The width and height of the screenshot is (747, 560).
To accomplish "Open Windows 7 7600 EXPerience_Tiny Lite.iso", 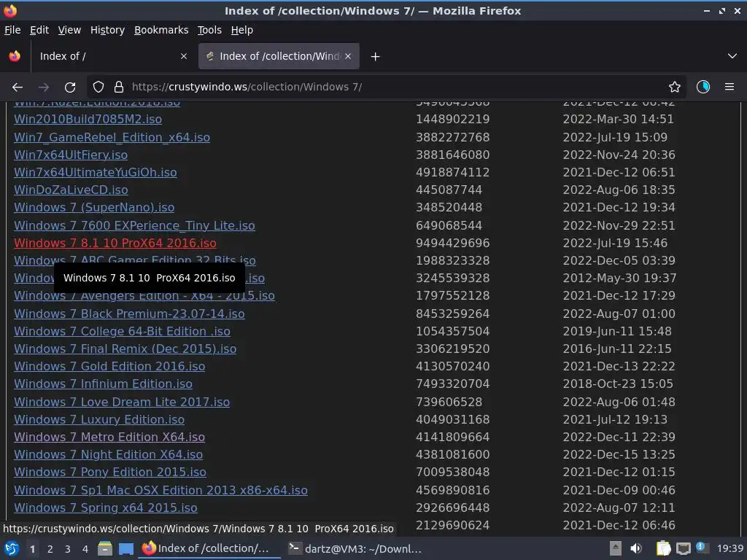I will point(134,225).
